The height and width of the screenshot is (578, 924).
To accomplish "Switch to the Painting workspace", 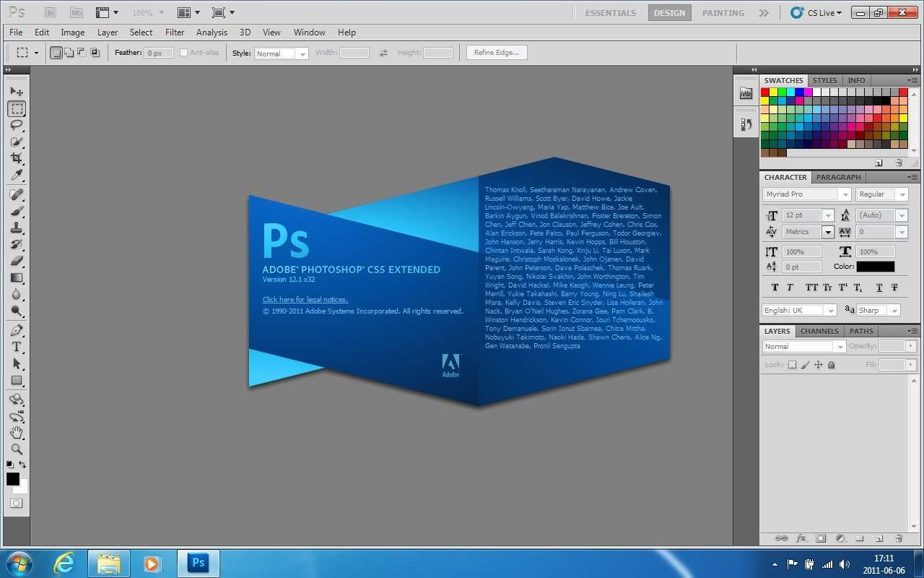I will pos(723,13).
